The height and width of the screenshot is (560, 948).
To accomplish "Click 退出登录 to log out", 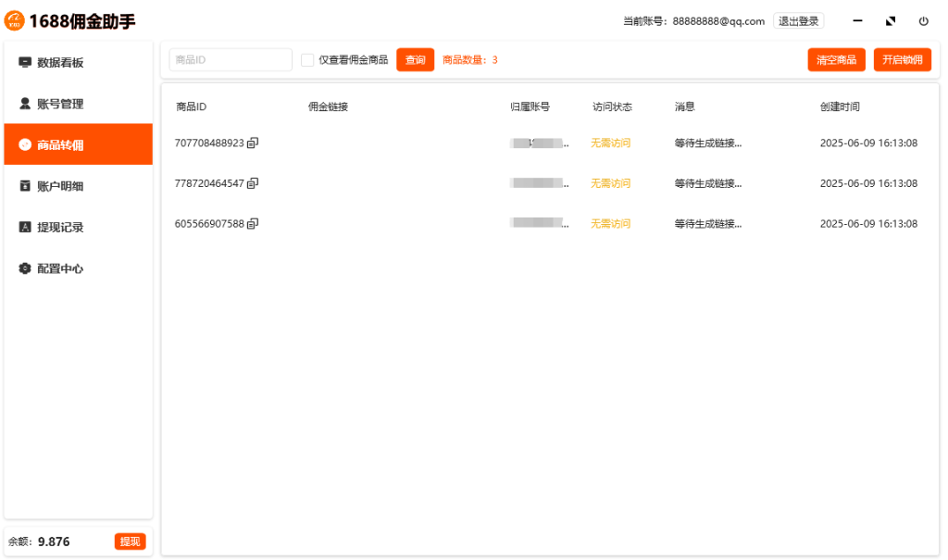I will pos(798,21).
